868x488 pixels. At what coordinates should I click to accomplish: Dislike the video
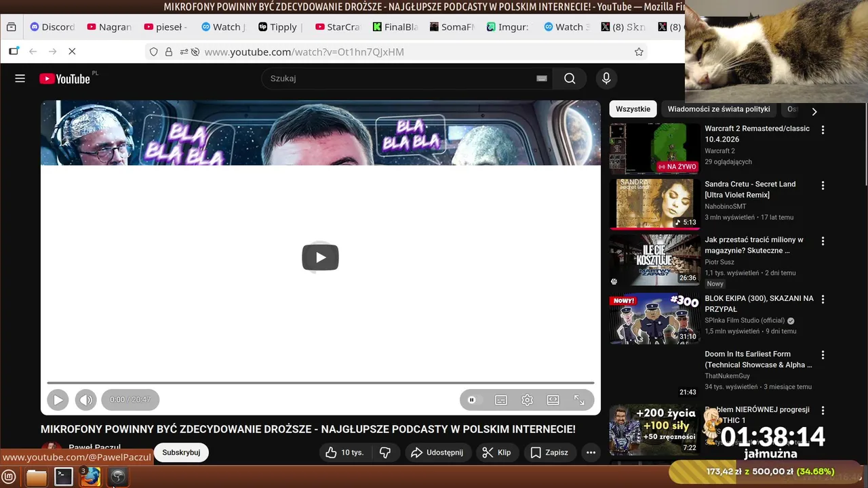coord(385,453)
